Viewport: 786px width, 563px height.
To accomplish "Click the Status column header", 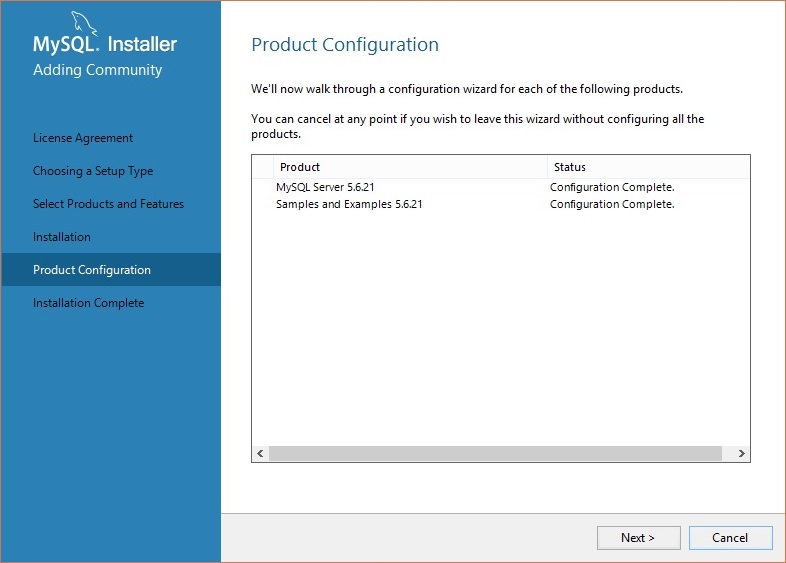I will [x=649, y=167].
